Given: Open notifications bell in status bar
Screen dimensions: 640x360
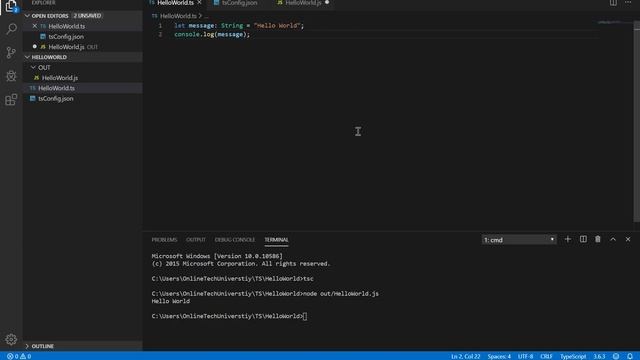Looking at the screenshot, I should point(630,356).
